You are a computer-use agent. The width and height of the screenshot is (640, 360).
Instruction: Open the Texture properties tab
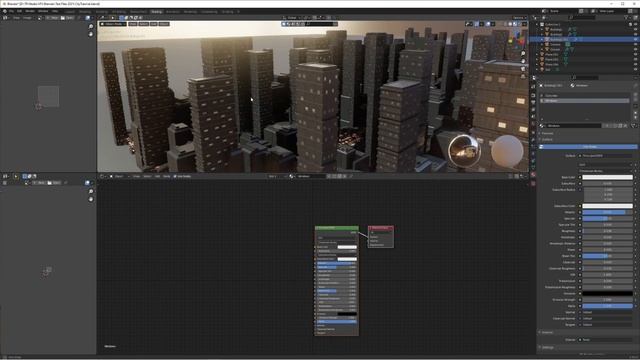click(533, 183)
